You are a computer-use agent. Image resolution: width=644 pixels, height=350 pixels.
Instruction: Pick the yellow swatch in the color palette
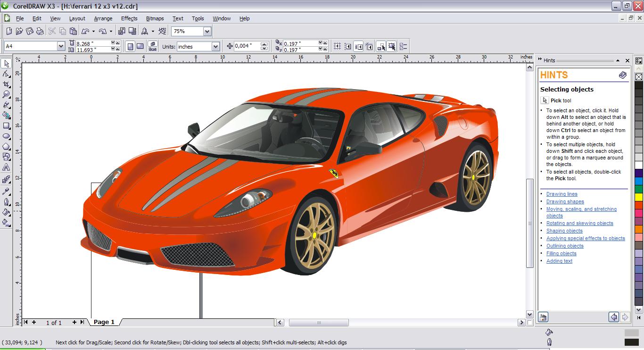pos(639,197)
